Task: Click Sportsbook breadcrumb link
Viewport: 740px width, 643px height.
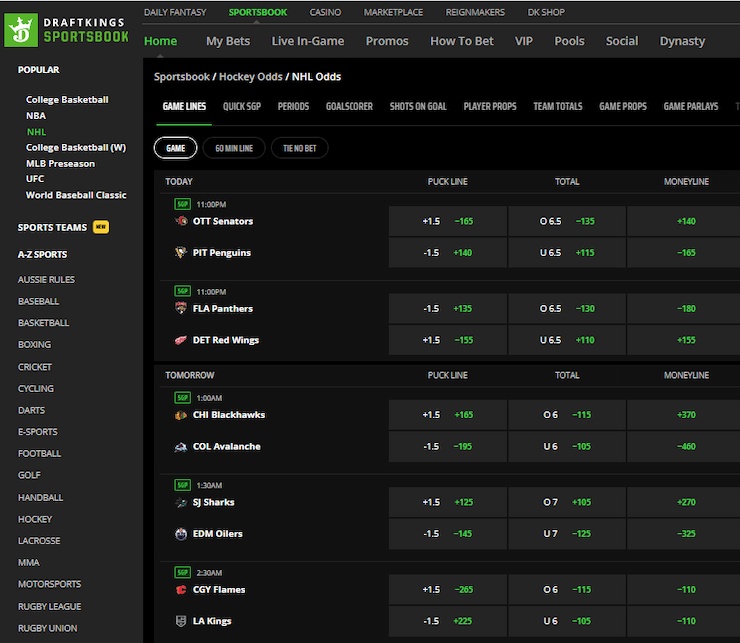Action: (x=182, y=77)
